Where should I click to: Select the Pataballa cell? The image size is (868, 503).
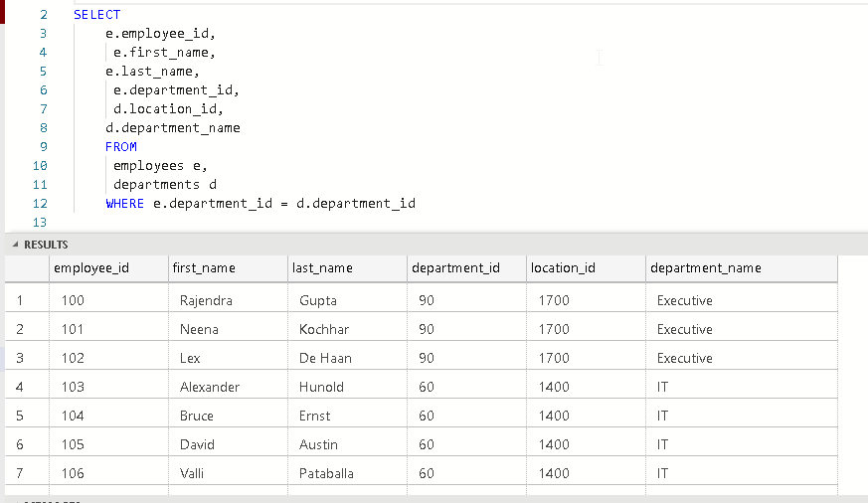click(326, 473)
